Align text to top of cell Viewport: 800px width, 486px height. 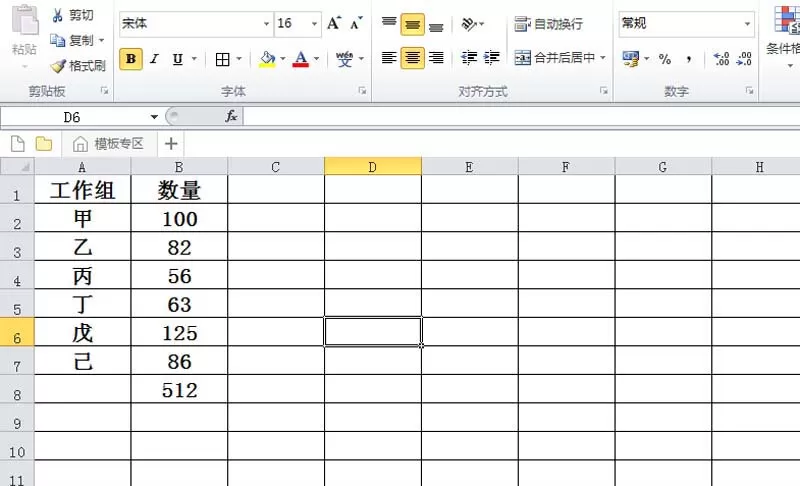coord(389,24)
